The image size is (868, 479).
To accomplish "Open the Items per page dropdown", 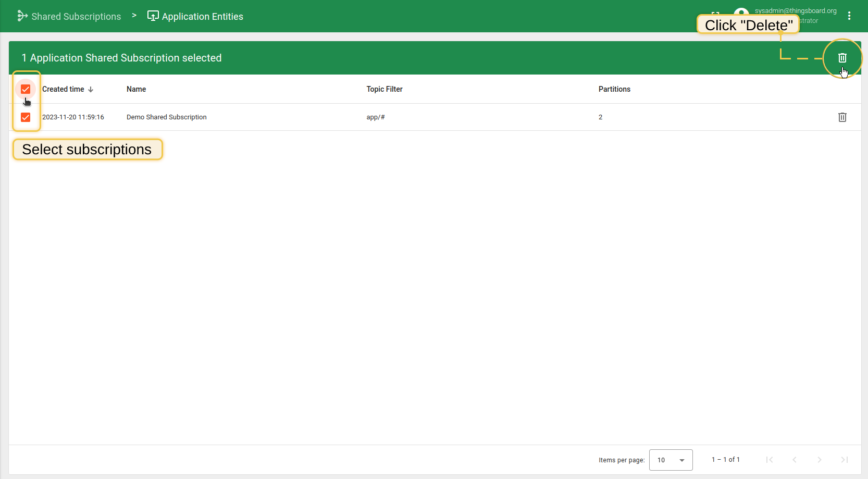I will tap(671, 460).
